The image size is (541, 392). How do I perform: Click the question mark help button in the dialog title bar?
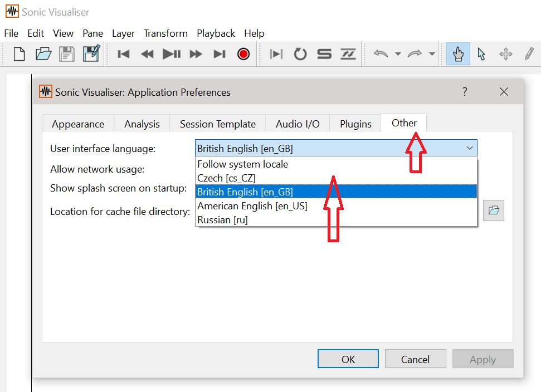[x=465, y=92]
